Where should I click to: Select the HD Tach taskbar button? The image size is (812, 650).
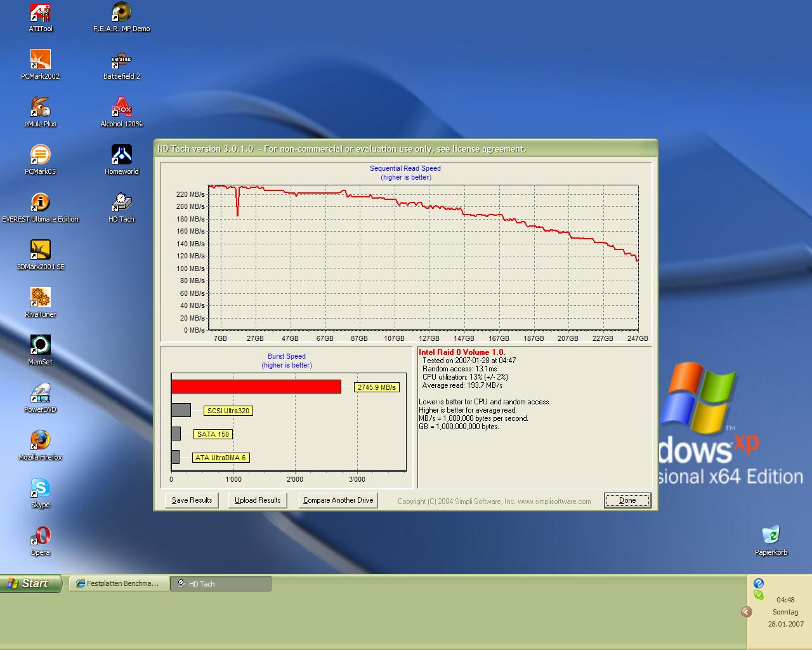pyautogui.click(x=221, y=583)
